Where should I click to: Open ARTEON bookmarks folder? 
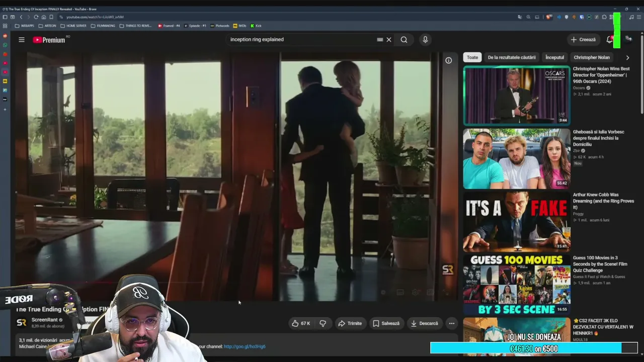pyautogui.click(x=47, y=26)
